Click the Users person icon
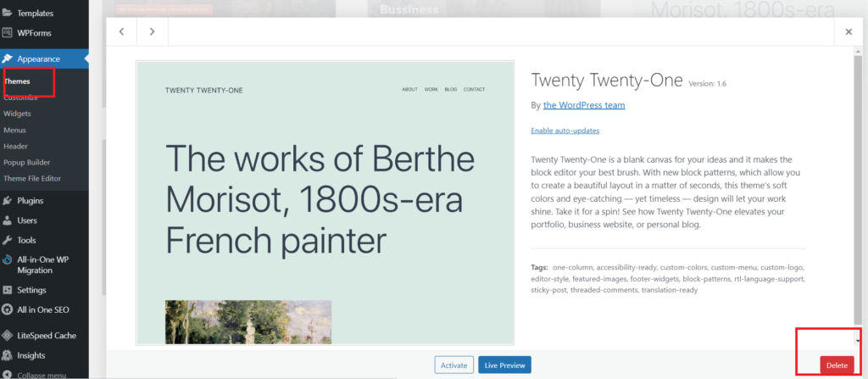868x379 pixels. point(7,220)
